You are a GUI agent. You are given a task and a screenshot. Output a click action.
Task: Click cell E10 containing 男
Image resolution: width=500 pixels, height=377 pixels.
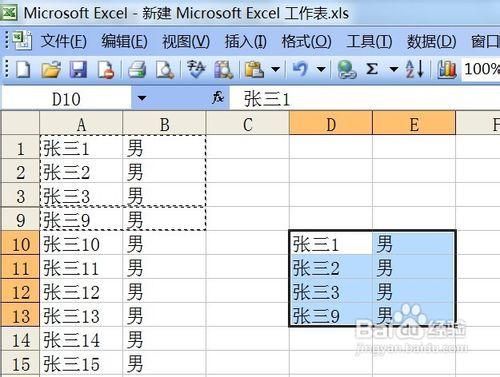click(414, 244)
